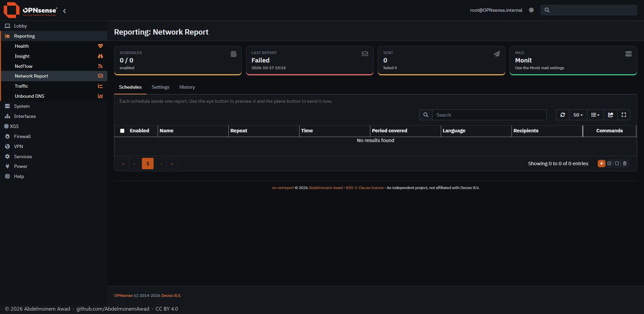
Task: Switch to the Schedules tab
Action: [x=130, y=87]
